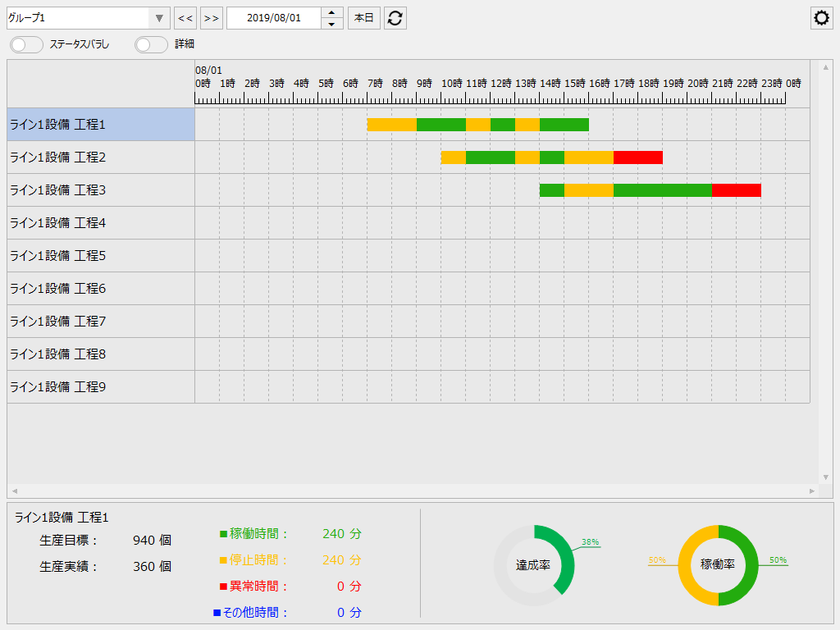Click the date increment up arrow
This screenshot has width=840, height=630.
[x=331, y=12]
